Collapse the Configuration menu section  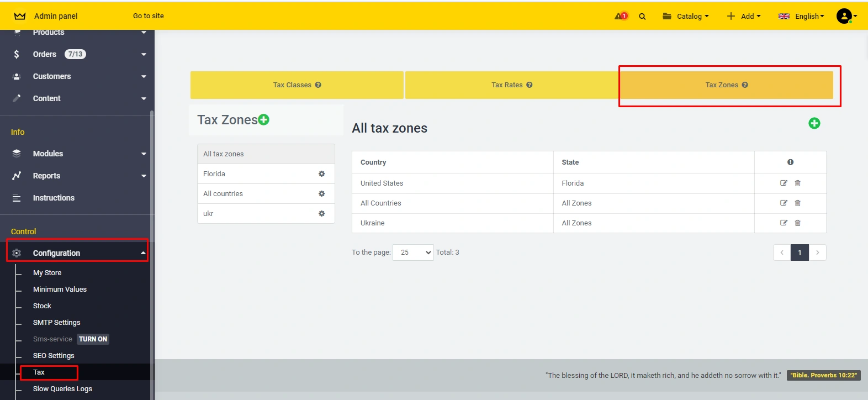tap(77, 253)
